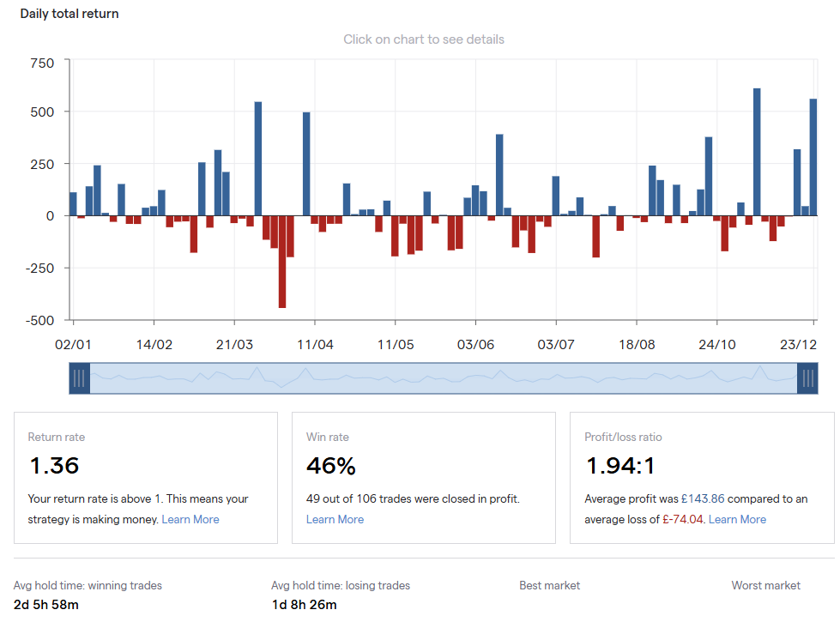This screenshot has width=840, height=628.
Task: Open Learn More in Win rate card
Action: (335, 519)
